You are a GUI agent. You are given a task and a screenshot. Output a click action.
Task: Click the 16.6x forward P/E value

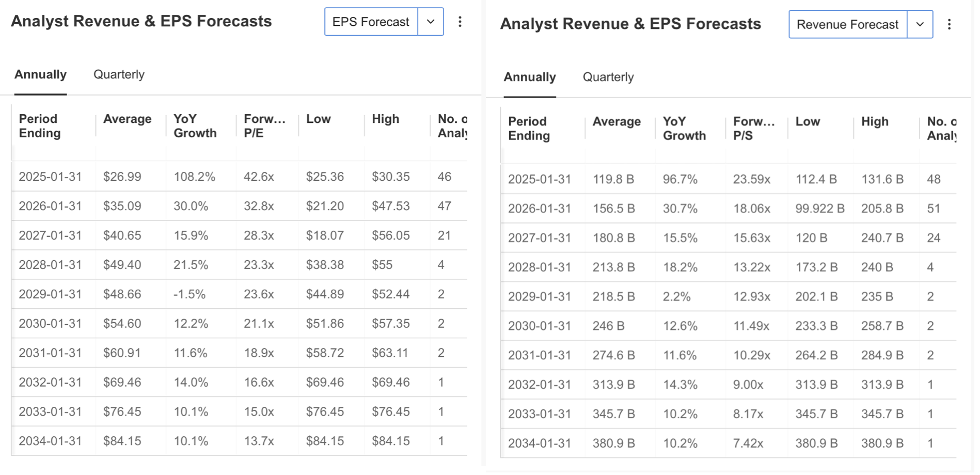[x=259, y=383]
